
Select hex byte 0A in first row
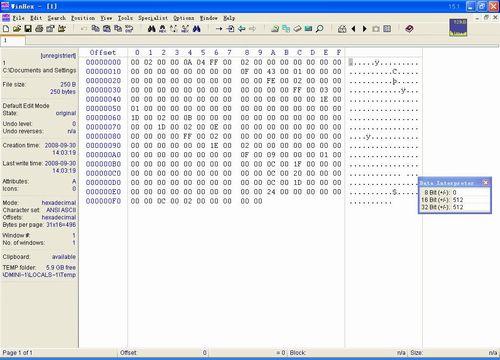click(188, 62)
